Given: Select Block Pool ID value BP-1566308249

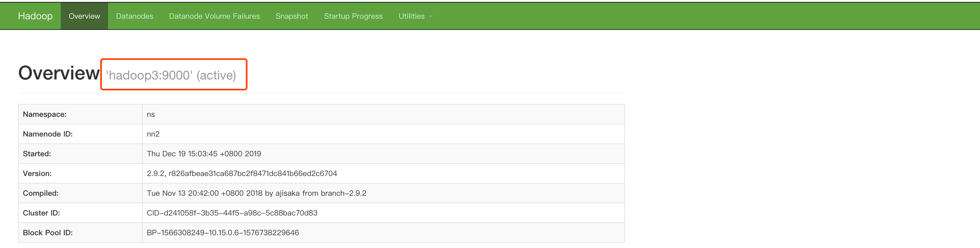Looking at the screenshot, I should point(223,233).
